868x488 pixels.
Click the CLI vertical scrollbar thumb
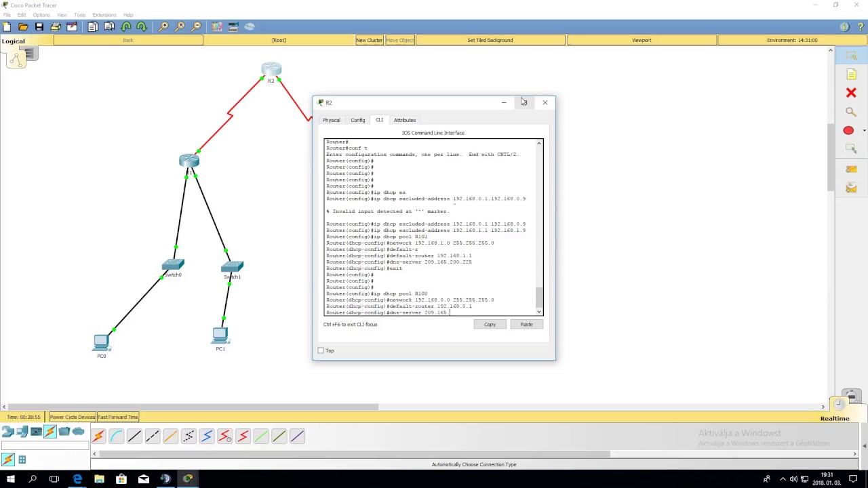pos(539,297)
